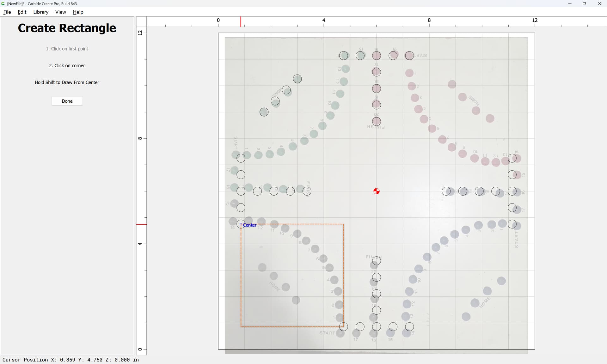This screenshot has width=607, height=364.
Task: Click the 'Hold Shift to Draw From Center' hint
Action: point(67,82)
